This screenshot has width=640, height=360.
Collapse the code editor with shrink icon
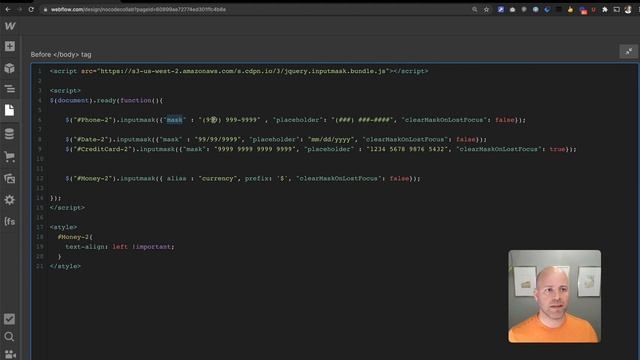(x=629, y=51)
